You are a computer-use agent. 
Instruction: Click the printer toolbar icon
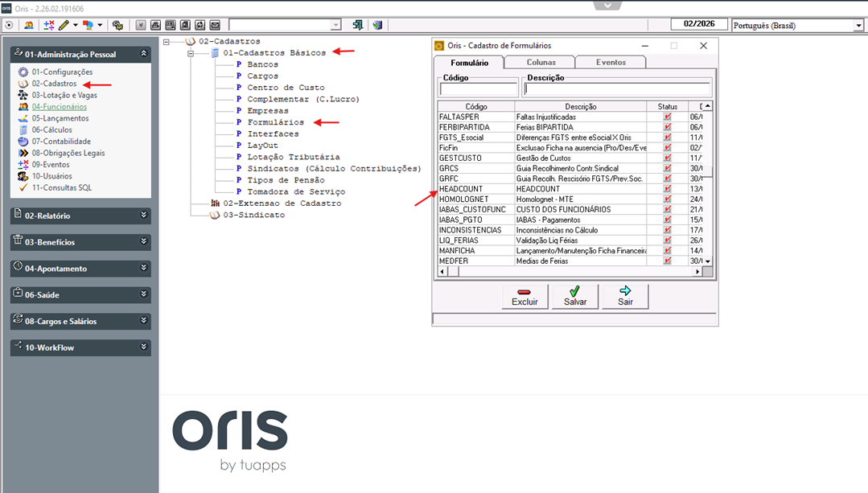[x=155, y=25]
